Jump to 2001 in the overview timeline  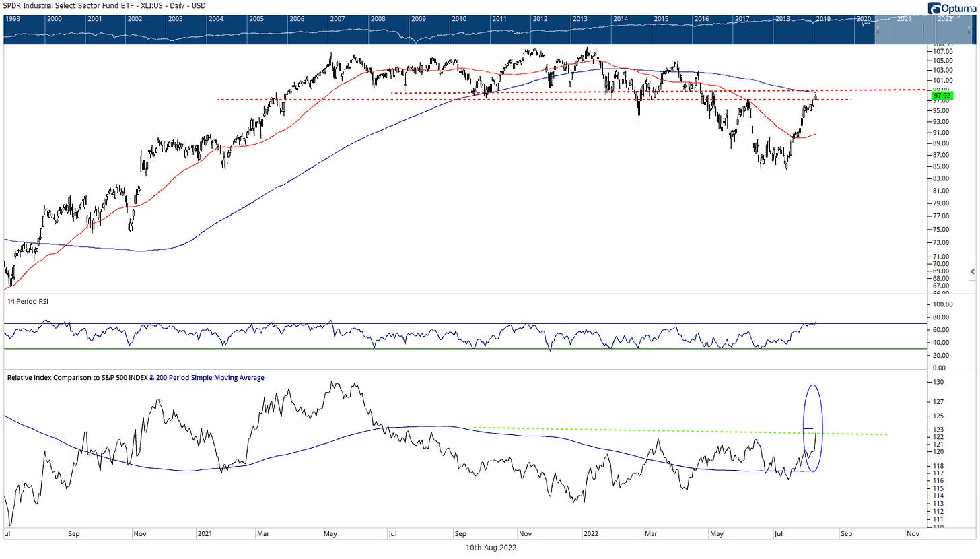pyautogui.click(x=94, y=19)
